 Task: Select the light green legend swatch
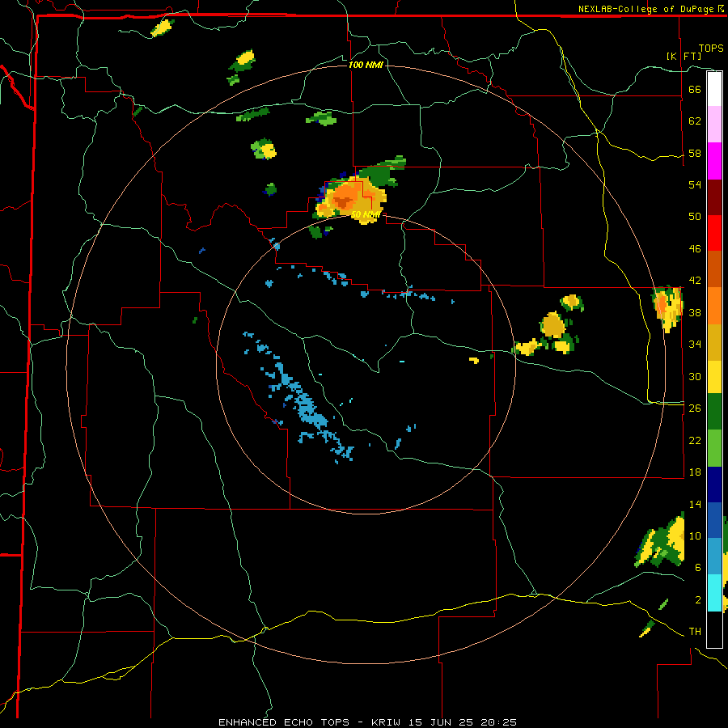[714, 448]
